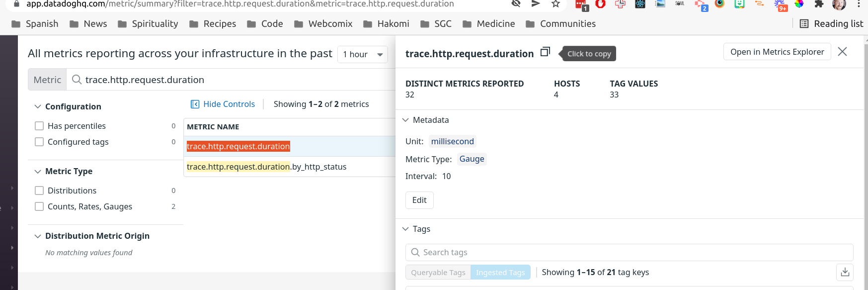
Task: Click the METRIC NAME column header
Action: pos(213,127)
